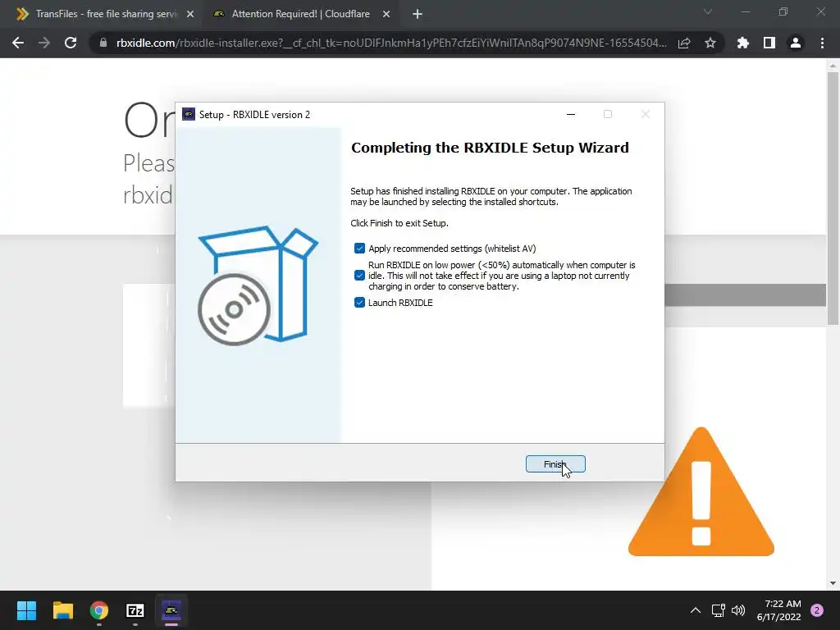This screenshot has height=630, width=840.
Task: Open network status tray icon
Action: 718,610
